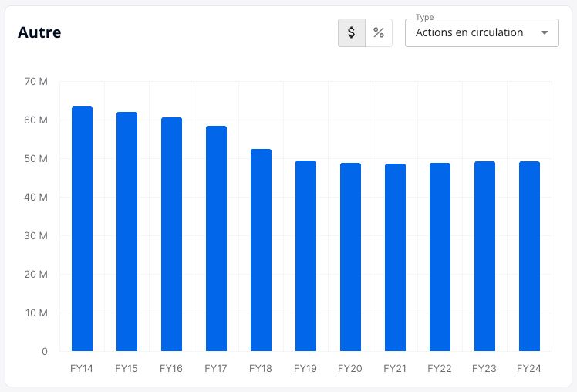Select the Actions en circulation combo box

(x=481, y=32)
